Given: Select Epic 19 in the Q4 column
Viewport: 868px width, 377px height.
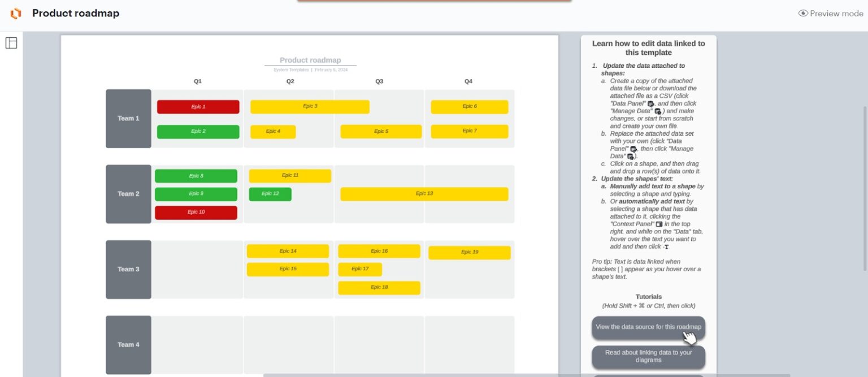Looking at the screenshot, I should [x=469, y=253].
